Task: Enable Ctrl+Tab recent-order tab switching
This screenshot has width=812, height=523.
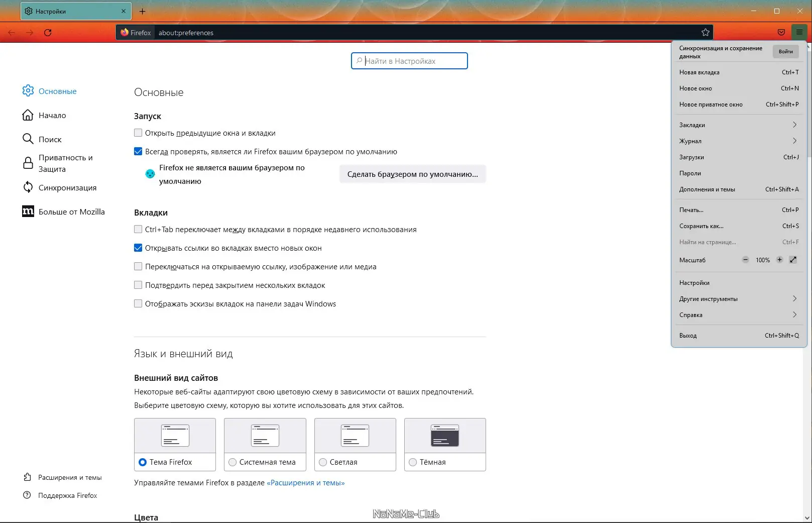Action: click(x=138, y=230)
